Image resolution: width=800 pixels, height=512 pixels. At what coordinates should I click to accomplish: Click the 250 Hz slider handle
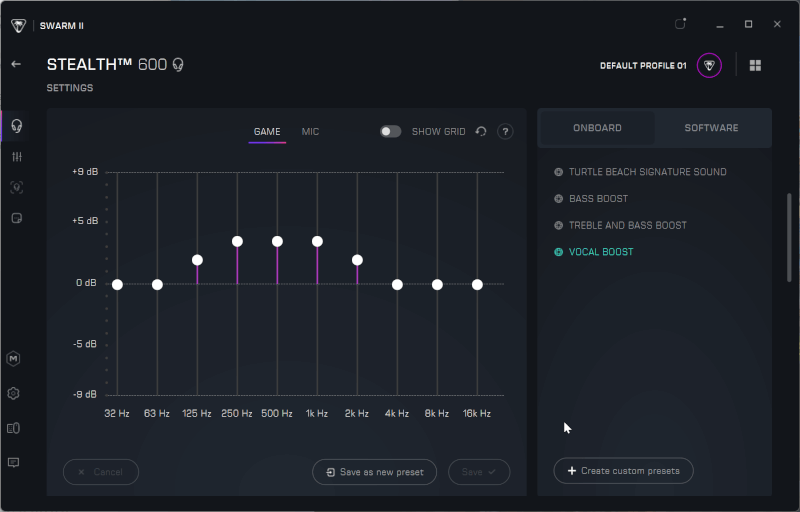click(x=237, y=241)
